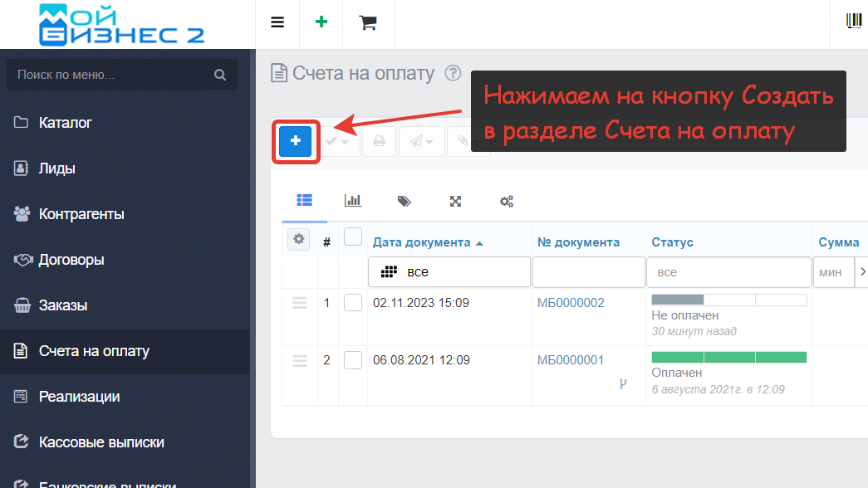Click the green Оплачен status progress bar

729,358
